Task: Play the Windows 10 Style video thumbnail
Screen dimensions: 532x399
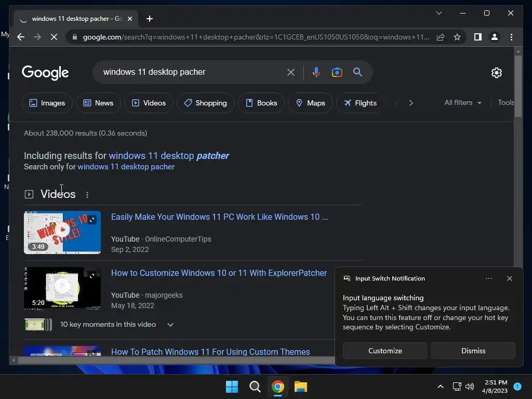Action: click(62, 232)
